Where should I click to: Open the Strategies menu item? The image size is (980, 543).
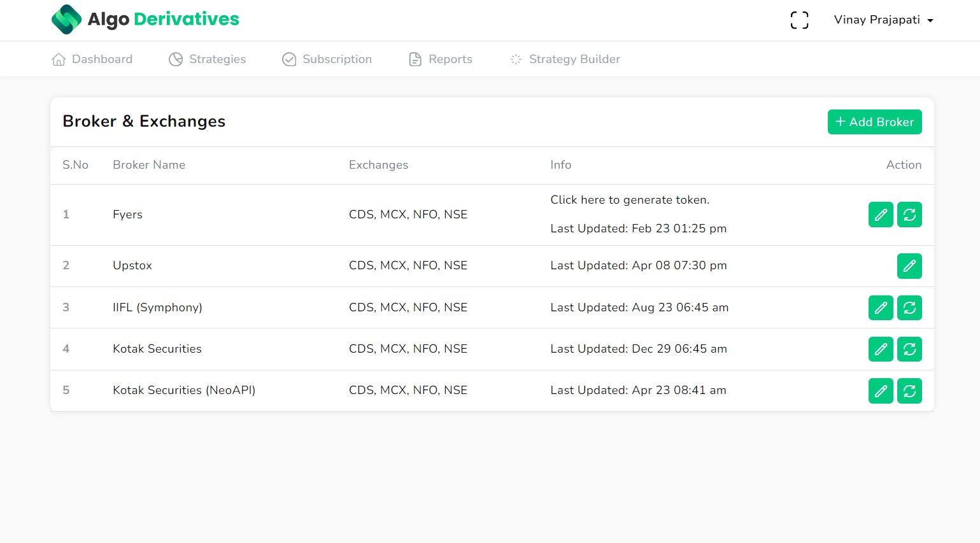(208, 59)
